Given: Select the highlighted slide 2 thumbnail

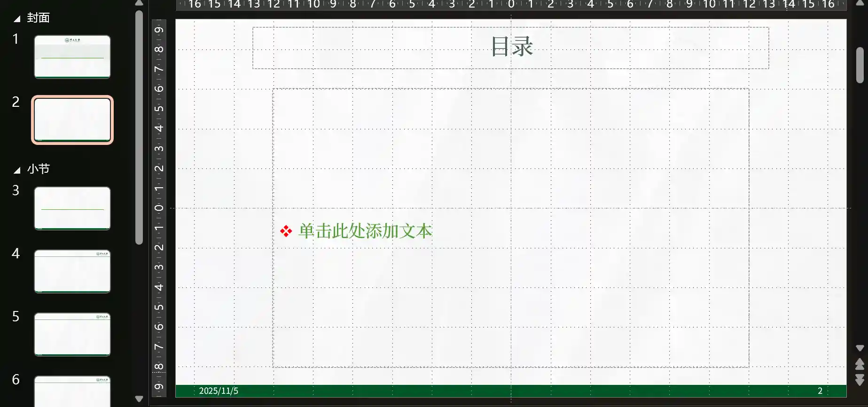Looking at the screenshot, I should 72,120.
